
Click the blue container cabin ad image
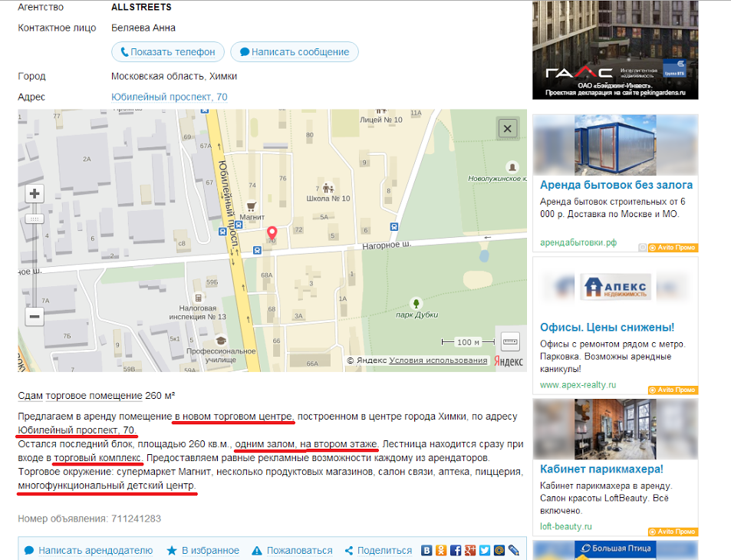[x=615, y=144]
